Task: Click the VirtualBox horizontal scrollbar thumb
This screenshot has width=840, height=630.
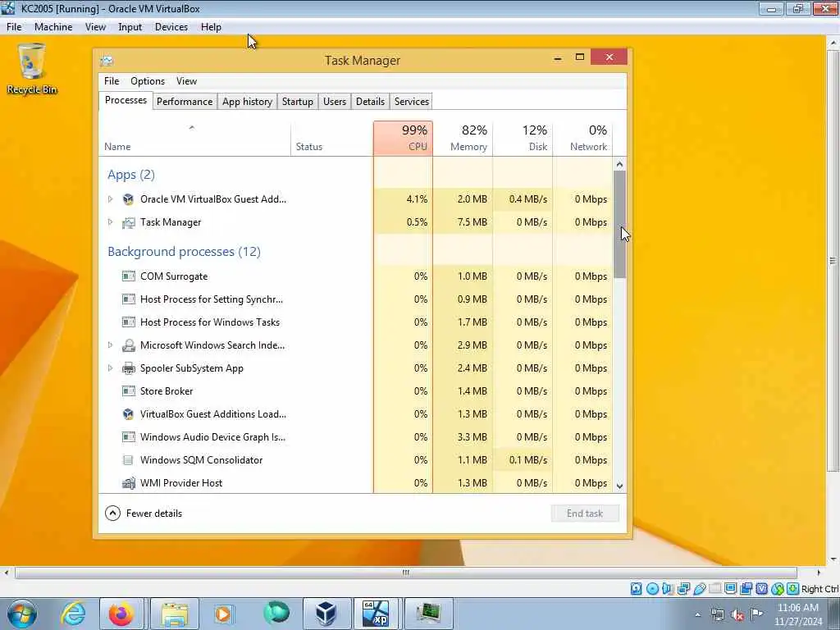Action: (406, 573)
